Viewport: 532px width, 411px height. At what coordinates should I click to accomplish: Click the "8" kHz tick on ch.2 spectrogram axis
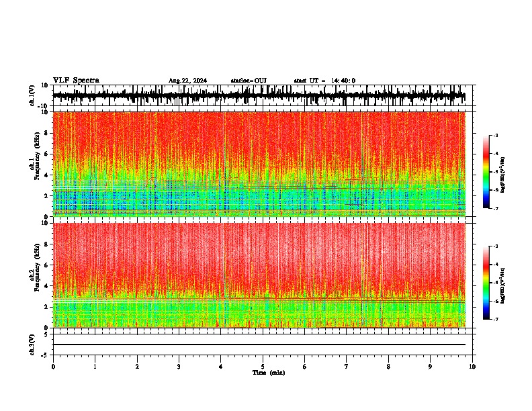coord(46,244)
